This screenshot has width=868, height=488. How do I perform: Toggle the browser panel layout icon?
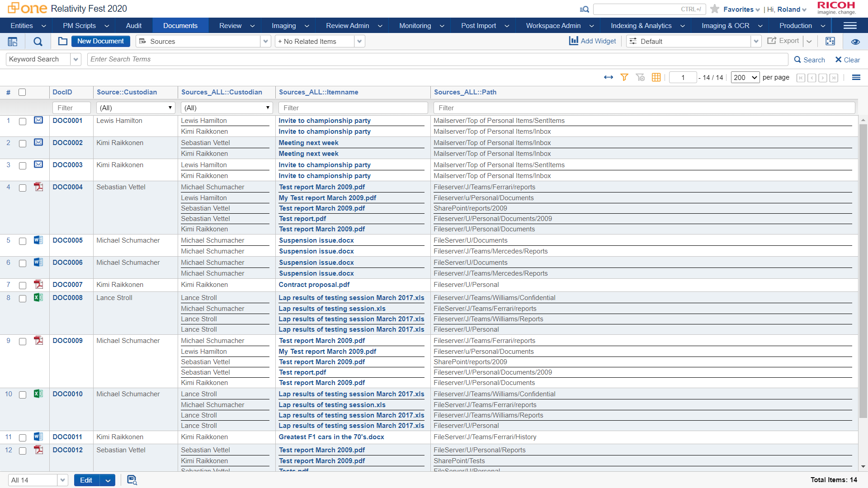pos(13,42)
